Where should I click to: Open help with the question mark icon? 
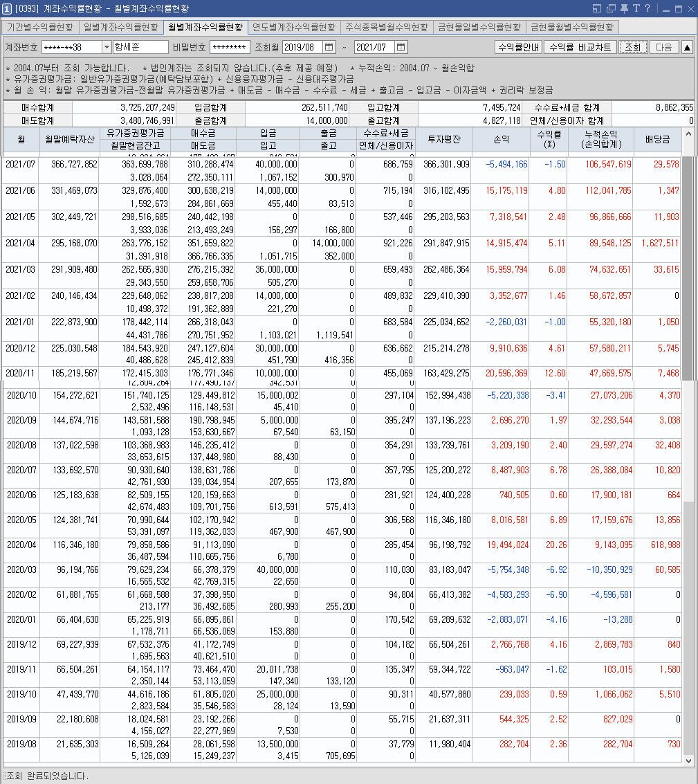click(x=648, y=8)
